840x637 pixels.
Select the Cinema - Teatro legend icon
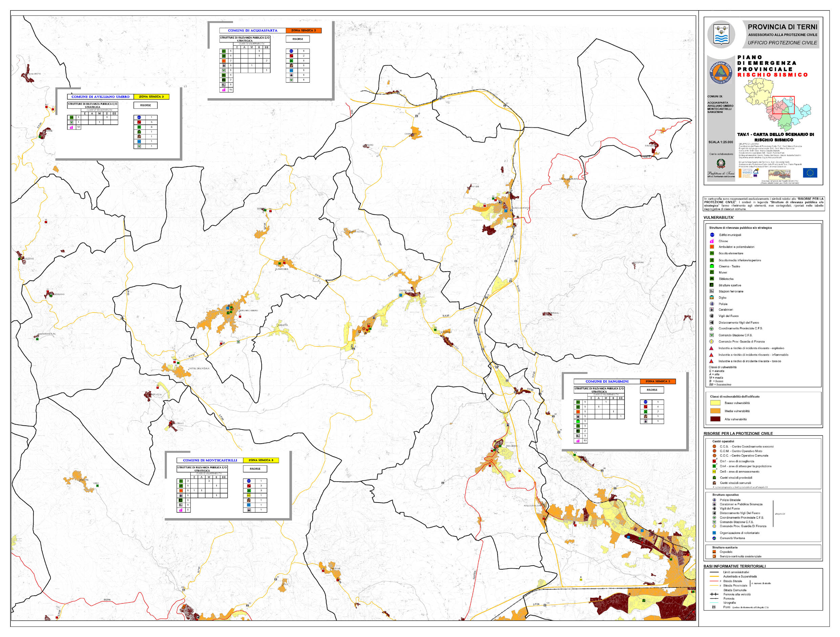(712, 266)
